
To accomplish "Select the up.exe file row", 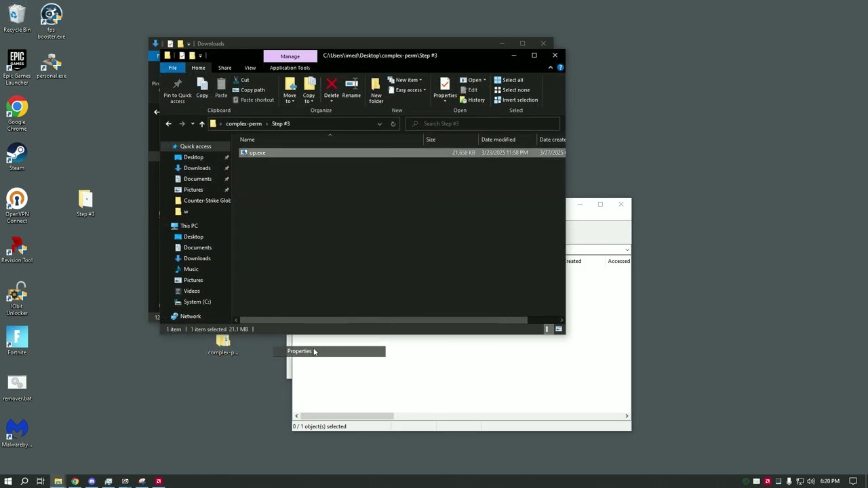I will 401,152.
